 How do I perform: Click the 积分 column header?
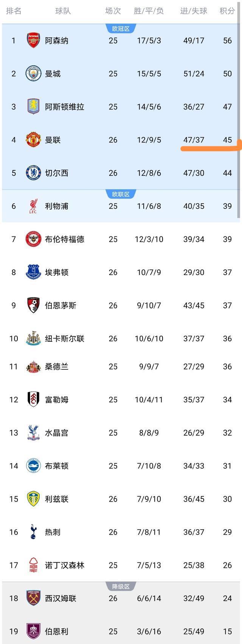(x=227, y=11)
